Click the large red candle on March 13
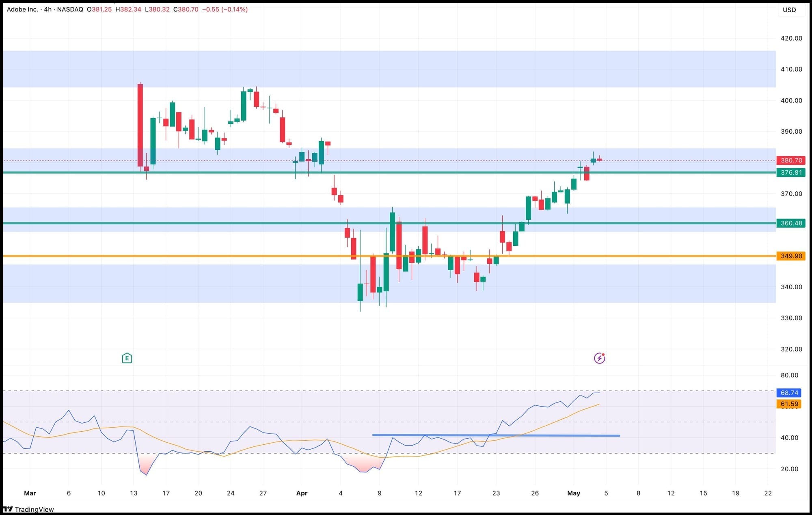The height and width of the screenshot is (515, 812). [x=140, y=125]
